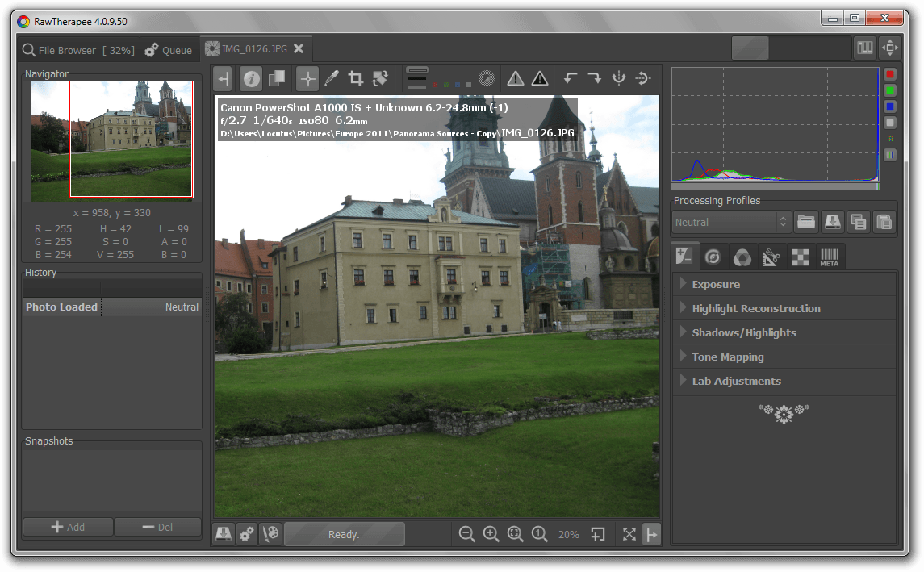The height and width of the screenshot is (572, 924).
Task: Select the Crop tool
Action: point(355,78)
